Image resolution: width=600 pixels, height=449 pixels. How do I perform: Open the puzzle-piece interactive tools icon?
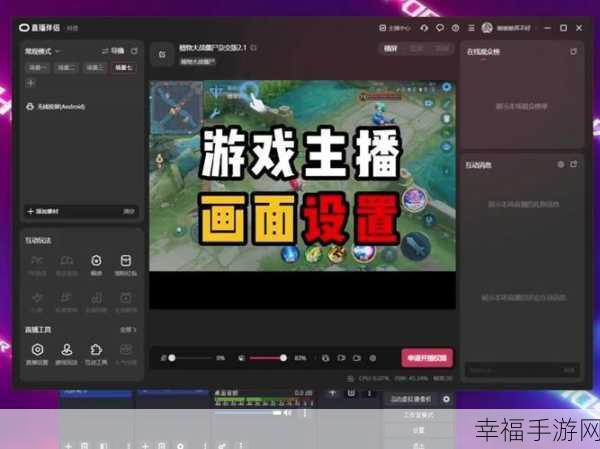tap(96, 354)
